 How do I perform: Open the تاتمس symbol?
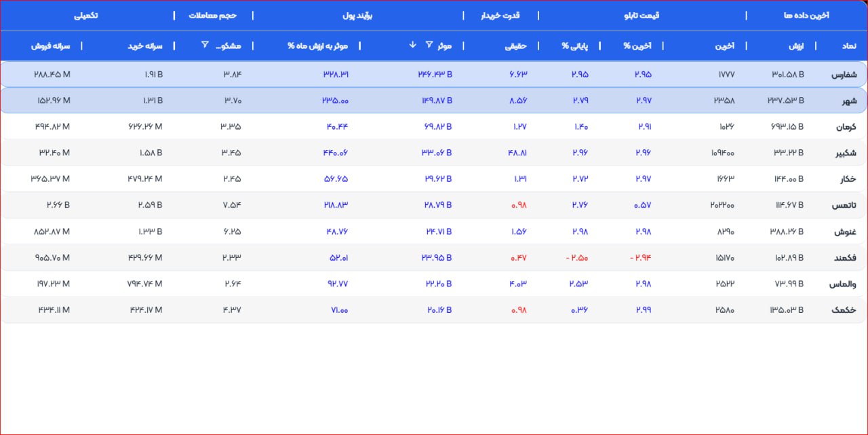(844, 206)
